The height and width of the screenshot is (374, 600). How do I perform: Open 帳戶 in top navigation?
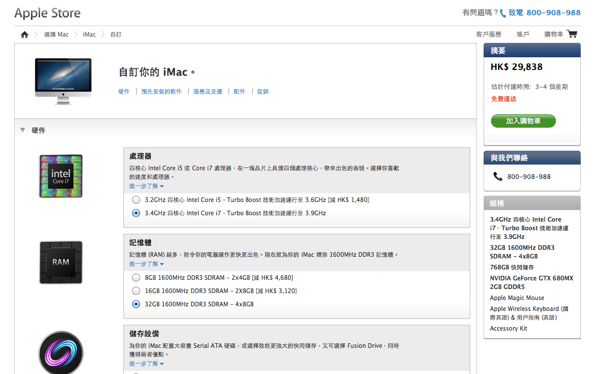click(x=523, y=34)
